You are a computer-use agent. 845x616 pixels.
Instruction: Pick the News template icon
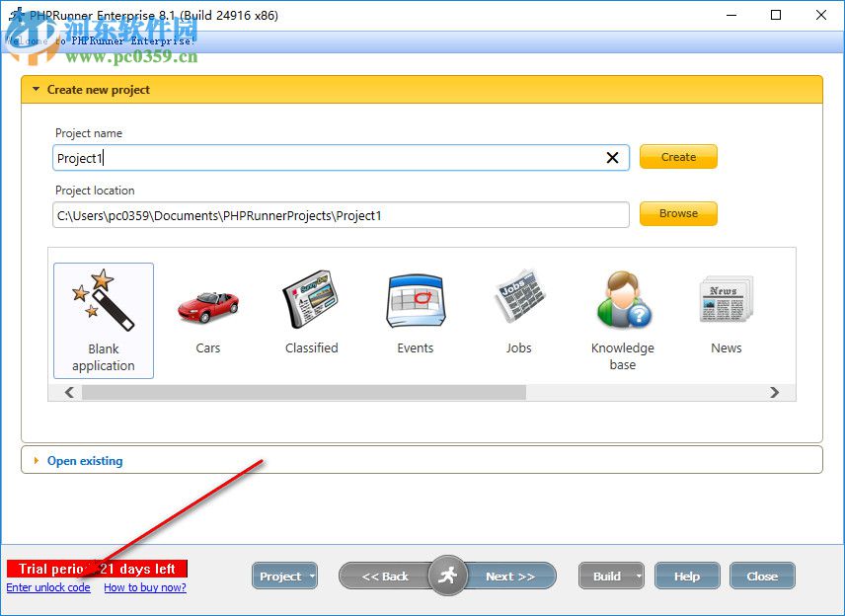[726, 306]
